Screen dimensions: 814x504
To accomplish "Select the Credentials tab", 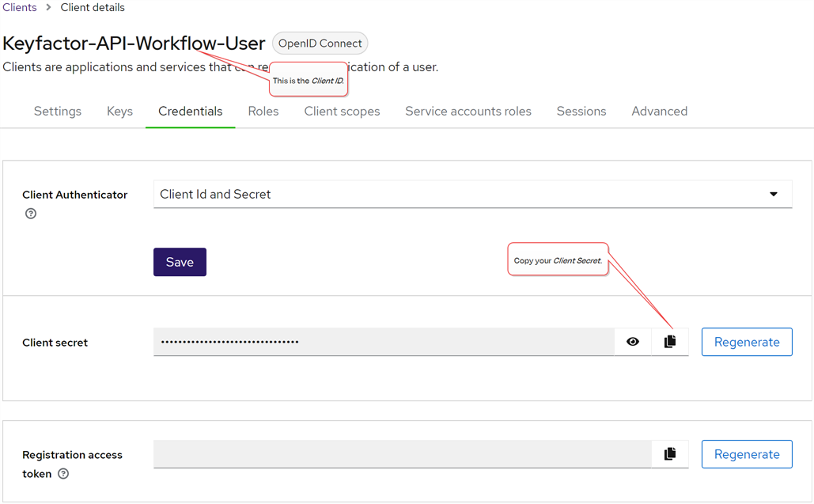I will click(191, 112).
